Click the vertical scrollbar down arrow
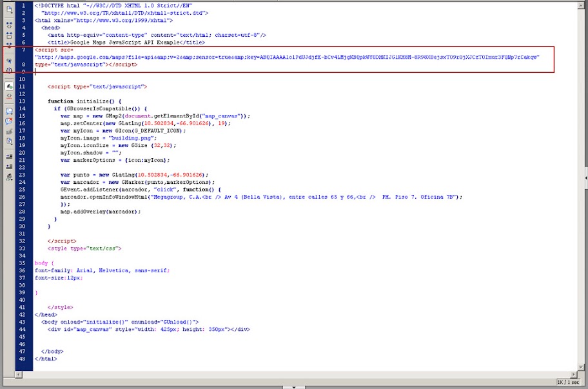This screenshot has height=389, width=588. pos(581,367)
